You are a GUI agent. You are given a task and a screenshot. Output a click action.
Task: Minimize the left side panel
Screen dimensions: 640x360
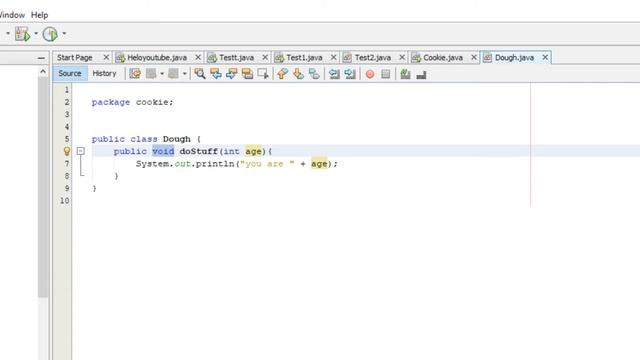(x=41, y=58)
